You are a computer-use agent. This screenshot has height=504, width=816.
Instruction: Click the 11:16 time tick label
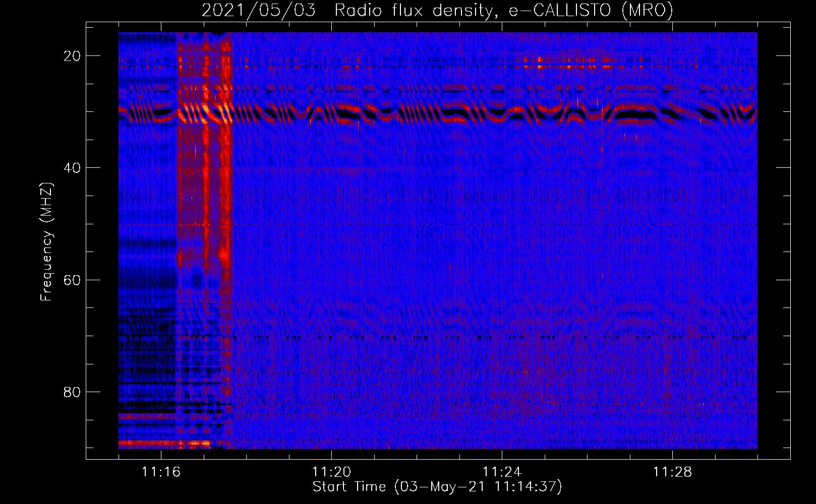point(161,472)
